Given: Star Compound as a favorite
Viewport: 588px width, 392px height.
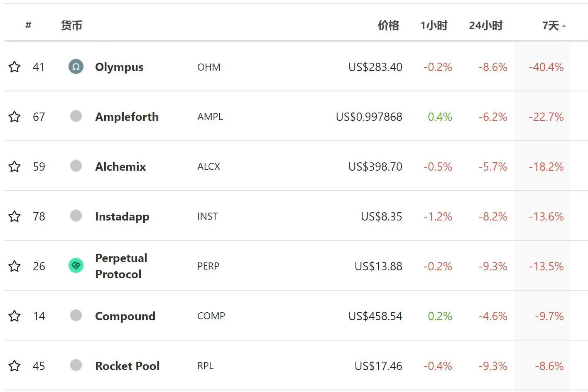Looking at the screenshot, I should pos(15,316).
